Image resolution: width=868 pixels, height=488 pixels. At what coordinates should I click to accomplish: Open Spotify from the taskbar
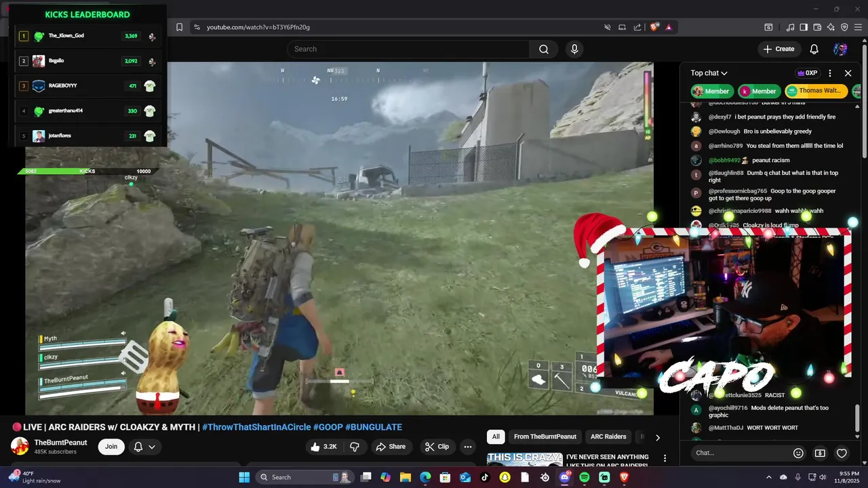pos(585,477)
